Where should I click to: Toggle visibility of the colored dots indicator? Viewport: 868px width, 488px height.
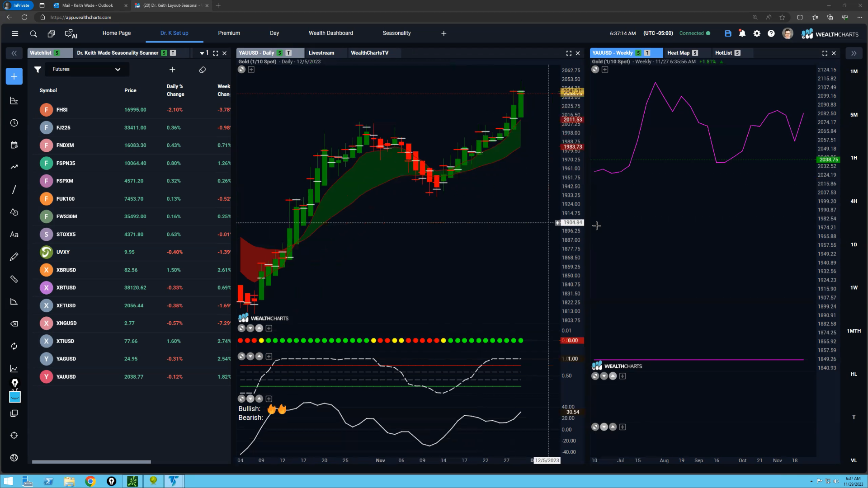[x=242, y=328]
